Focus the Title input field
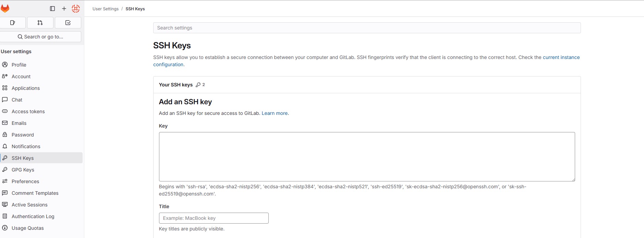 [214, 218]
